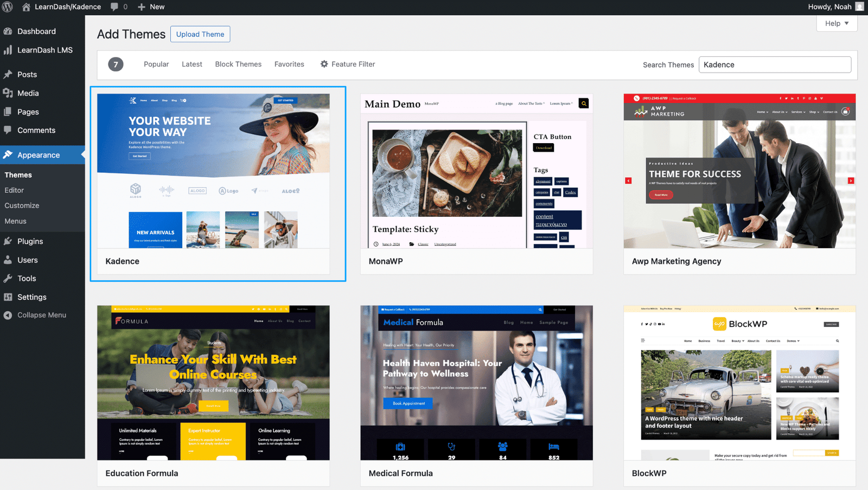This screenshot has height=490, width=868.
Task: Click Upload Theme button
Action: [x=200, y=34]
